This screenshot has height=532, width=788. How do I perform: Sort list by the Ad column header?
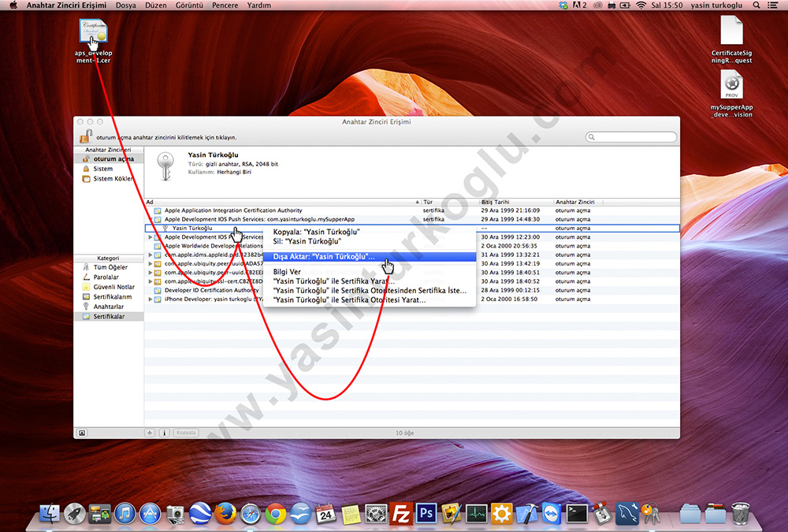point(282,202)
